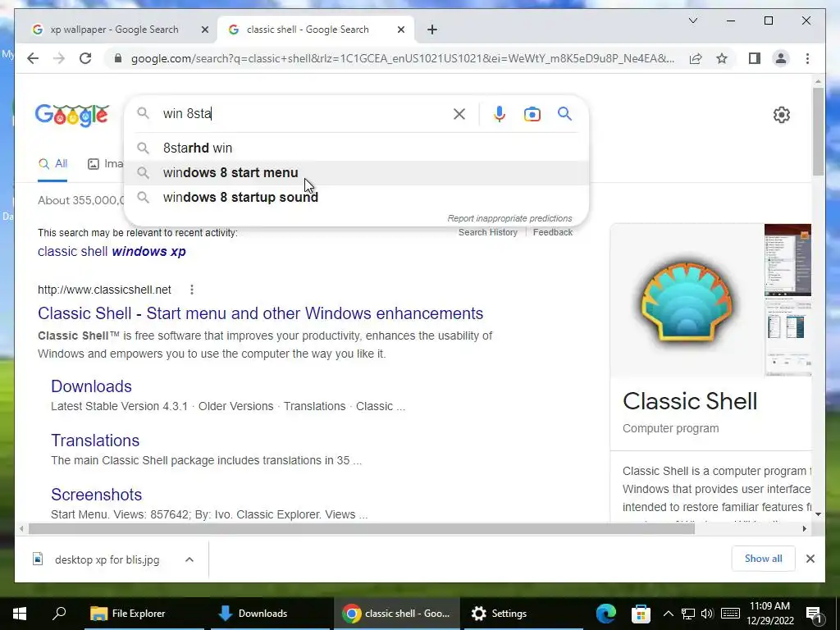Start voice search with microphone
The height and width of the screenshot is (630, 840).
click(x=500, y=113)
